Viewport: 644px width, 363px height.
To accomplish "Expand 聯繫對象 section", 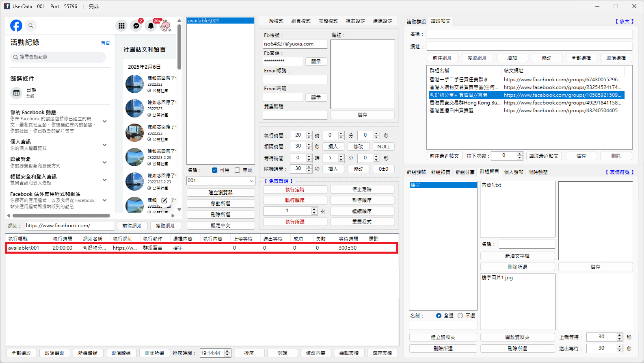I will click(105, 162).
